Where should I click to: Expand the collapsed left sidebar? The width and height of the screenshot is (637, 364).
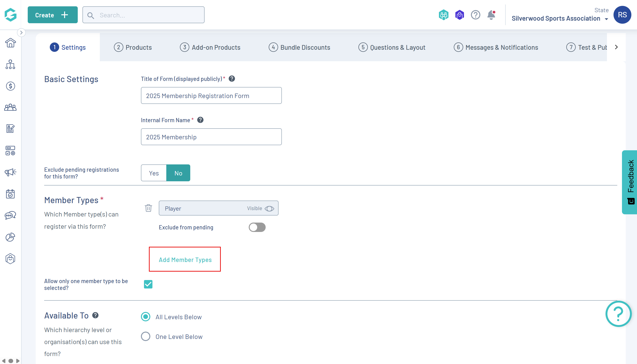(21, 33)
